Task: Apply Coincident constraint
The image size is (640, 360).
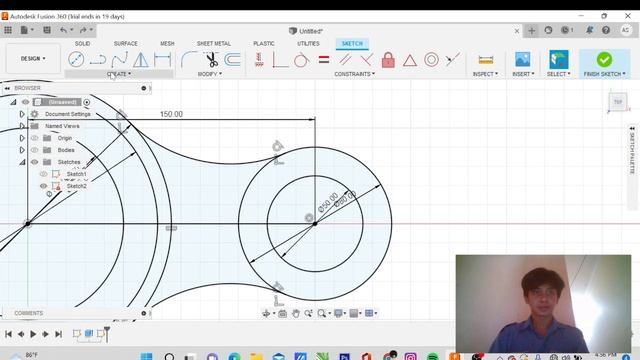Action: pyautogui.click(x=280, y=60)
